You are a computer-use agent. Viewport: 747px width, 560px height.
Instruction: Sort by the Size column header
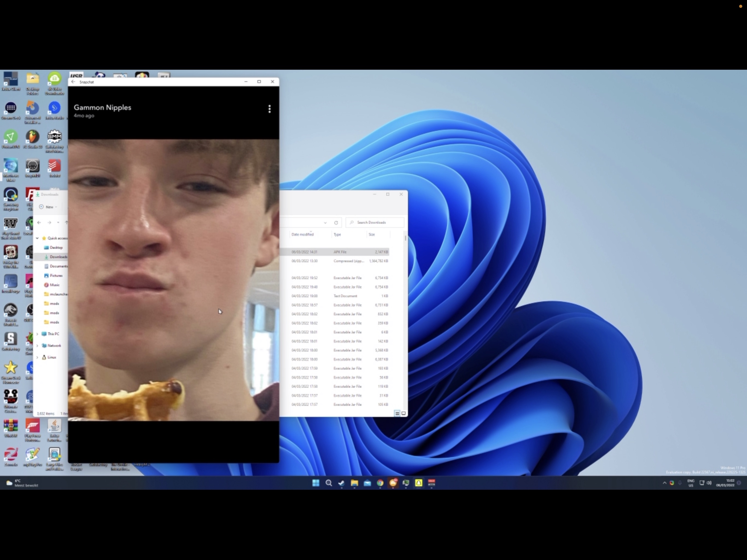click(372, 234)
